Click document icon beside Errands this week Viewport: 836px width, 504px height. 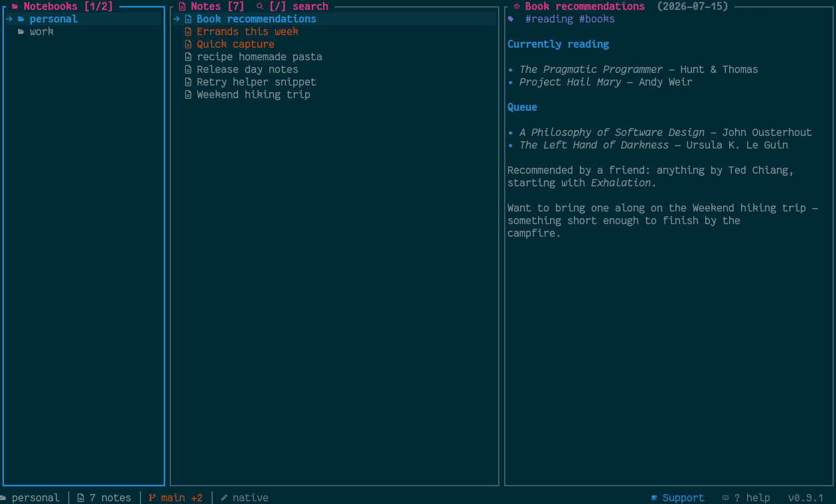point(188,31)
